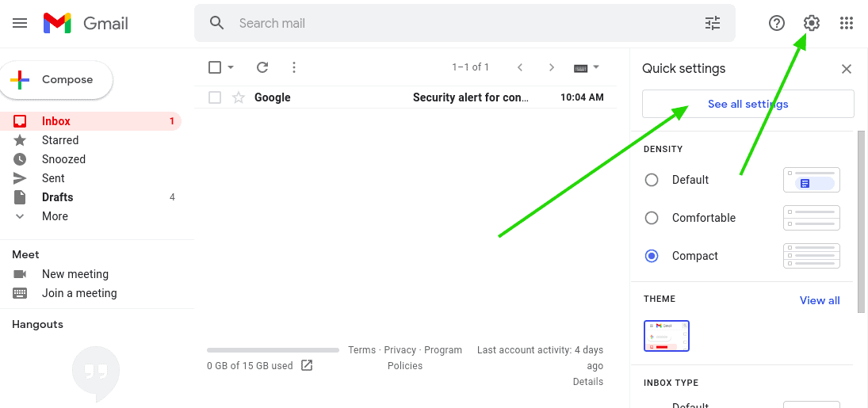
Task: Select Default density radio button
Action: click(x=652, y=180)
